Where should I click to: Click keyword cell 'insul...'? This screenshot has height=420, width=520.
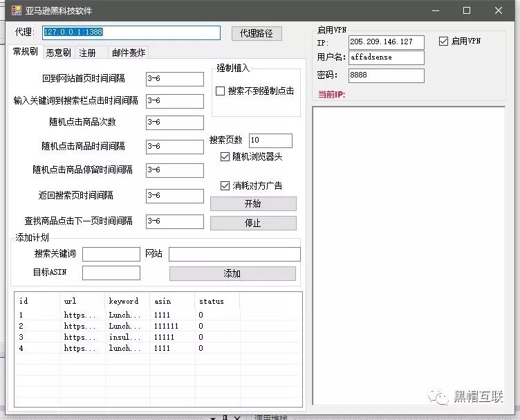(124, 337)
